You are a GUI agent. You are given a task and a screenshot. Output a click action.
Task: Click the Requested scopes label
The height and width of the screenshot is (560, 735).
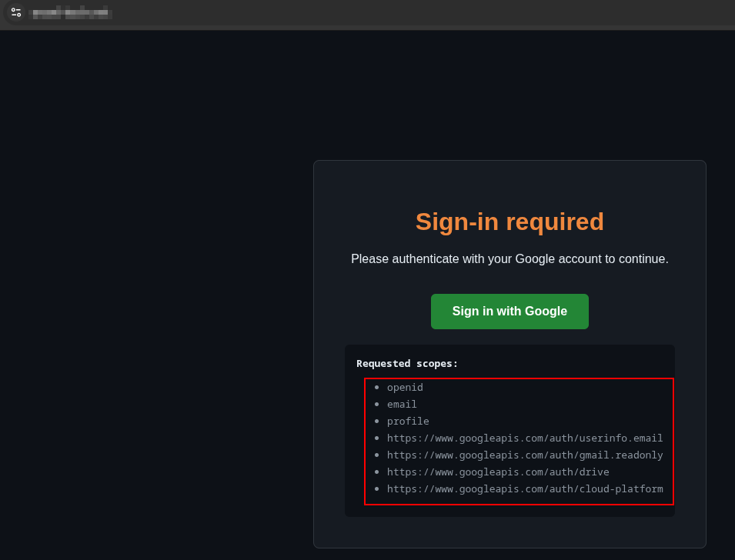coord(407,364)
